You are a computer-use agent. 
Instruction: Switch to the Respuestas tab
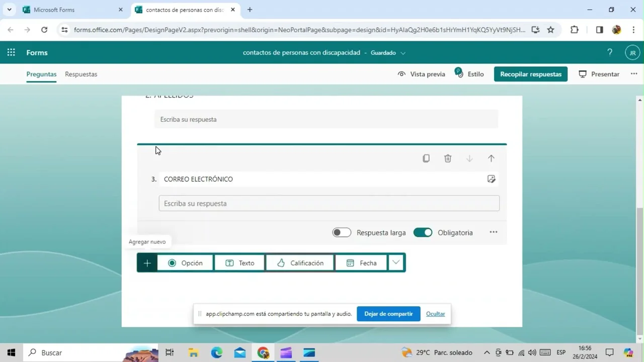pos(81,74)
